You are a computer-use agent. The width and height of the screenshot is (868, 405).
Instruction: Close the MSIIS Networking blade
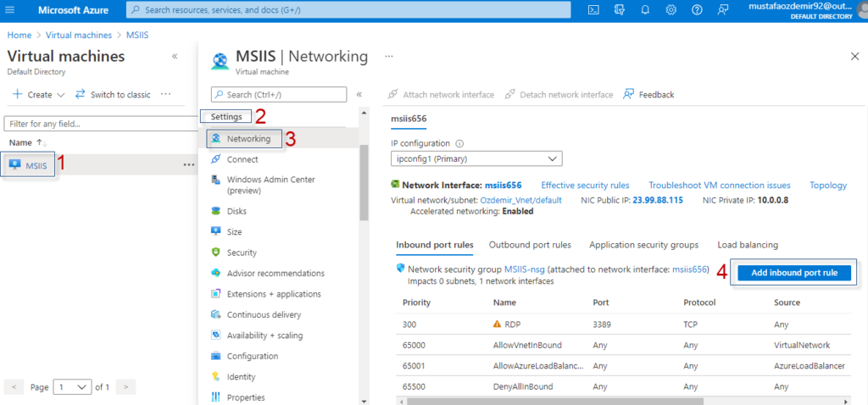[854, 57]
